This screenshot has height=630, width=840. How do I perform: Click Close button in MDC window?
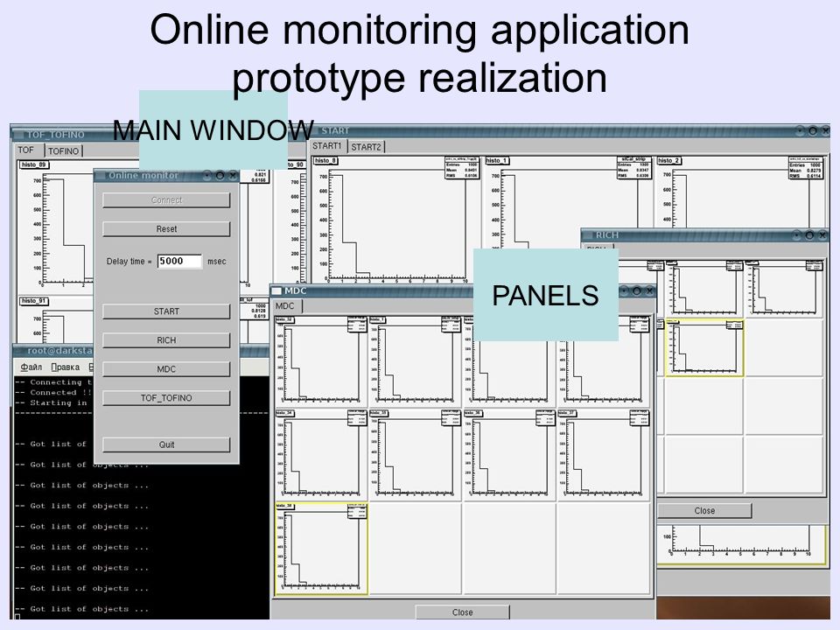(x=462, y=612)
